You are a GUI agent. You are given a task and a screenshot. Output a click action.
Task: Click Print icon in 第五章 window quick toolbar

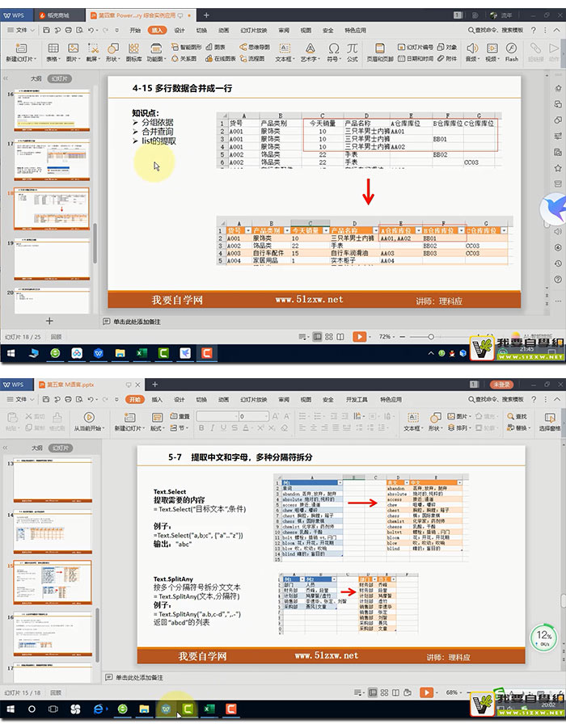click(68, 399)
